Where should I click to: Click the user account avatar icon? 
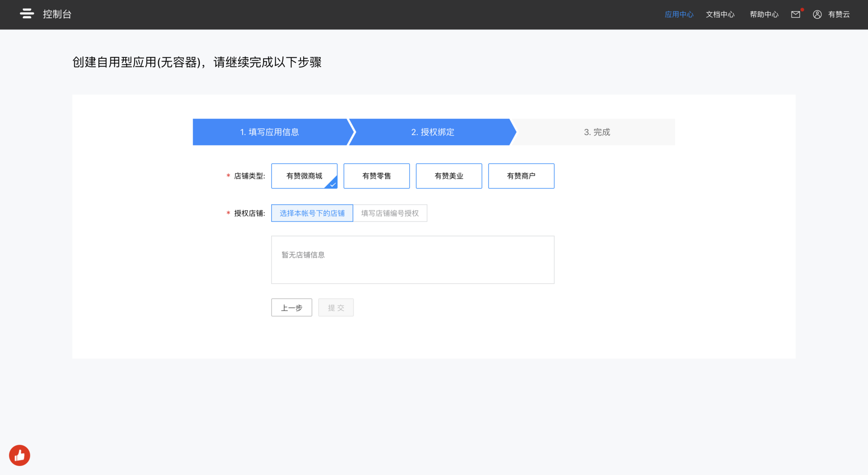[817, 14]
